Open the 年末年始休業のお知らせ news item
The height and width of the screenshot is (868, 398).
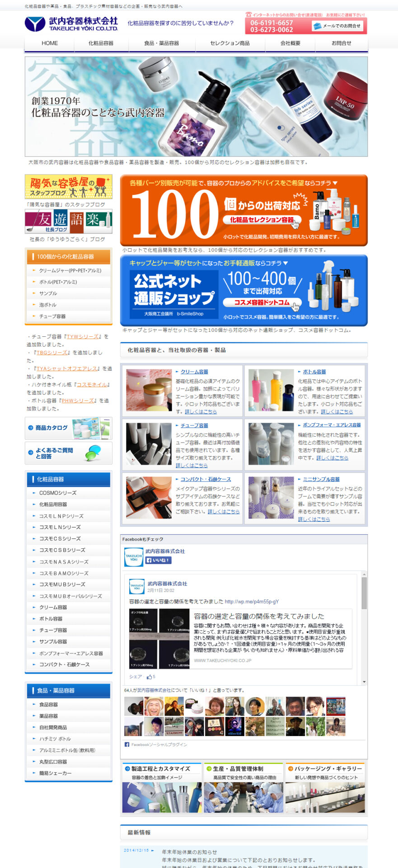[x=189, y=852]
